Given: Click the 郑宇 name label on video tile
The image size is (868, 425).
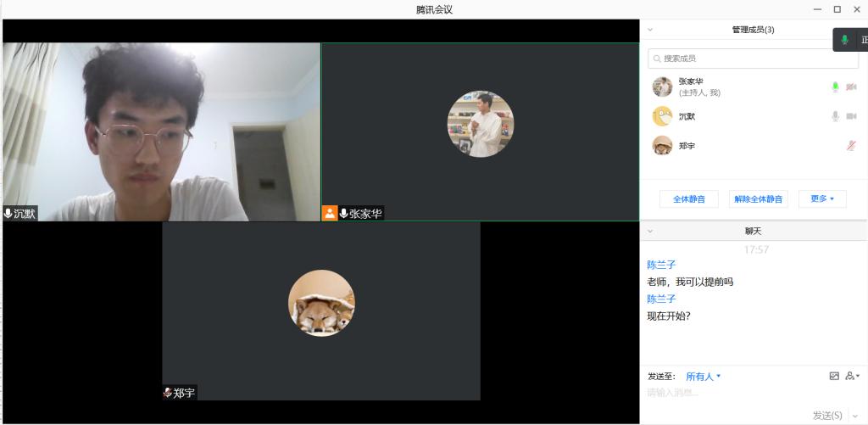Looking at the screenshot, I should coord(184,393).
